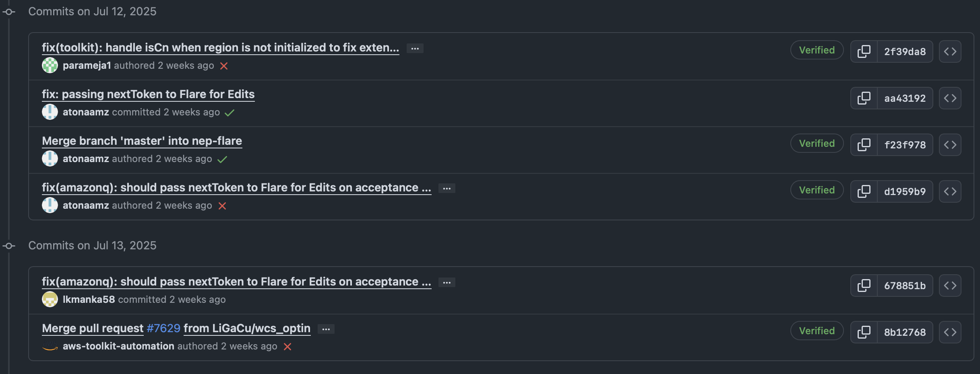Copy full SHA for commit aa43192
Screen dimensions: 980x374
pos(864,98)
